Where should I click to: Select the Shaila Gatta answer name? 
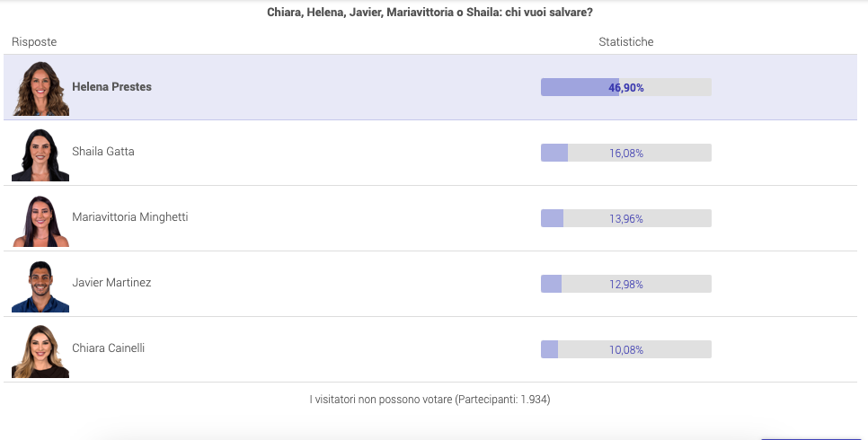(103, 152)
